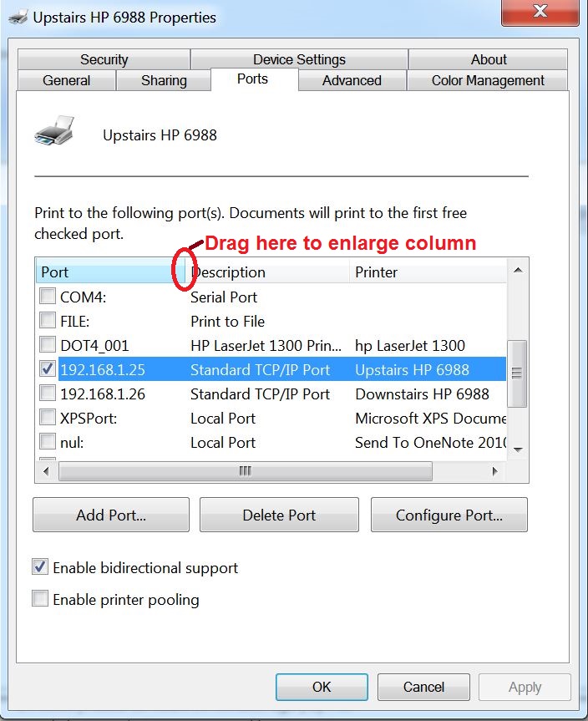Select the 192.168.1.26 port name

pos(103,394)
